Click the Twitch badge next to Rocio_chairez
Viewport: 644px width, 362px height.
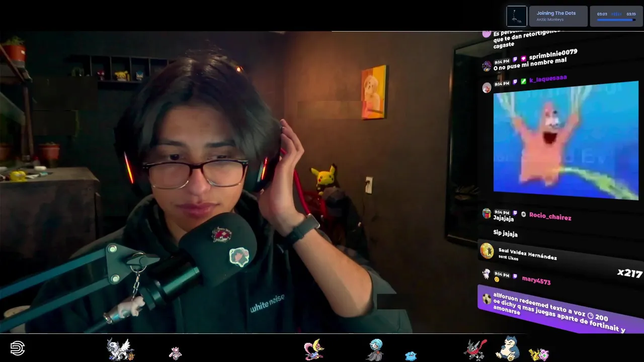pos(515,213)
